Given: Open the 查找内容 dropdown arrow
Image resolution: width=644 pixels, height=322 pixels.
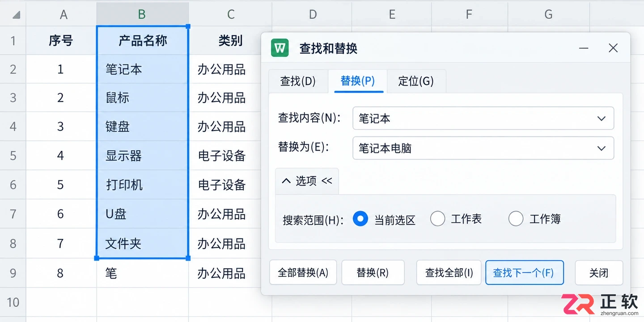Looking at the screenshot, I should coord(602,119).
